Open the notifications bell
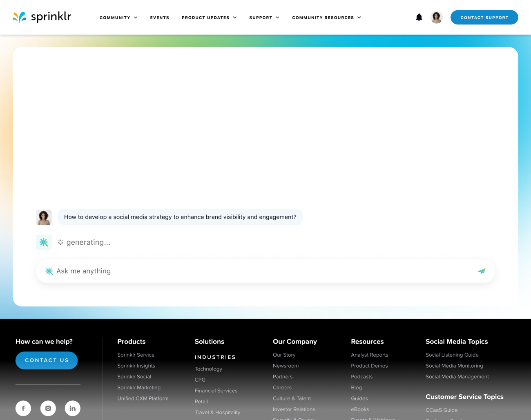 pos(419,17)
